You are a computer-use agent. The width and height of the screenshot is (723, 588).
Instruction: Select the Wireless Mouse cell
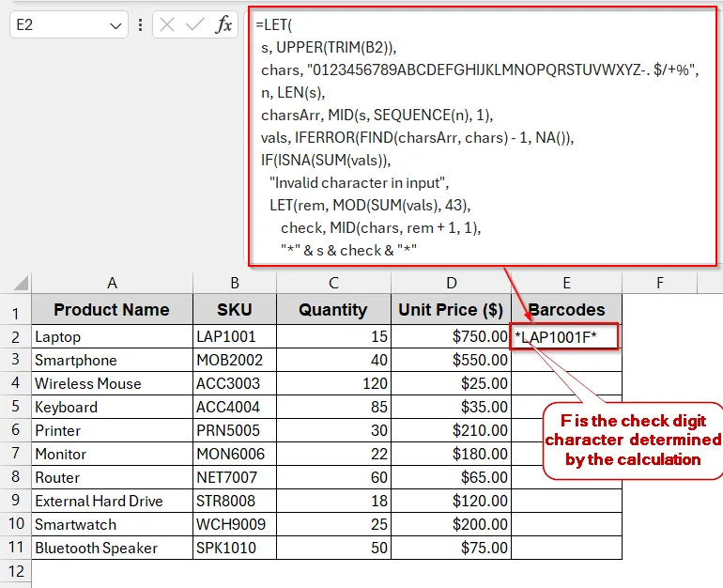coord(112,383)
